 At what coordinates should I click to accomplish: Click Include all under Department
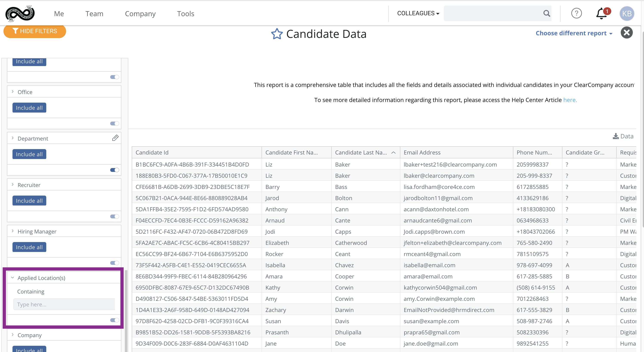(x=29, y=154)
